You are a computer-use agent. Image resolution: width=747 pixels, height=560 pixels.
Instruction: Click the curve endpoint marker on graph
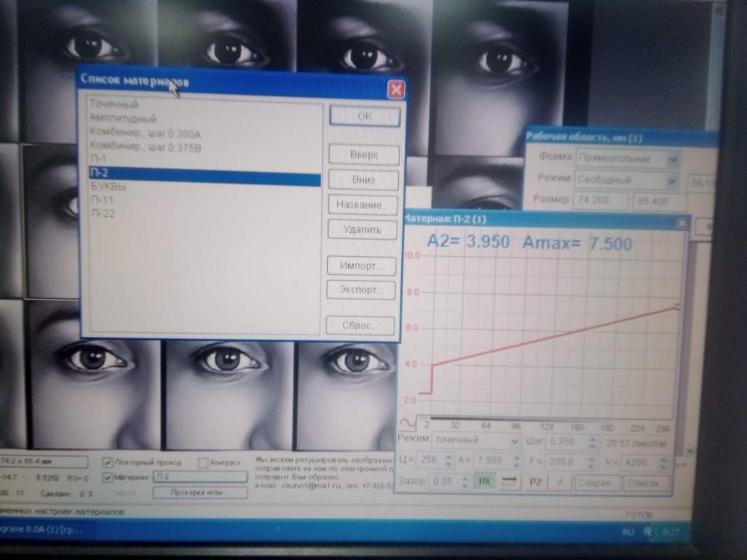[678, 306]
